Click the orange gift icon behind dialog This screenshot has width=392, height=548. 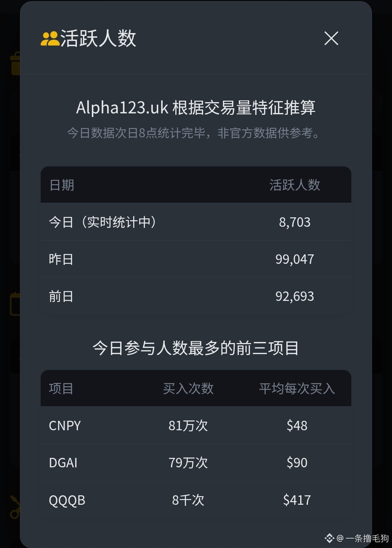[x=15, y=64]
